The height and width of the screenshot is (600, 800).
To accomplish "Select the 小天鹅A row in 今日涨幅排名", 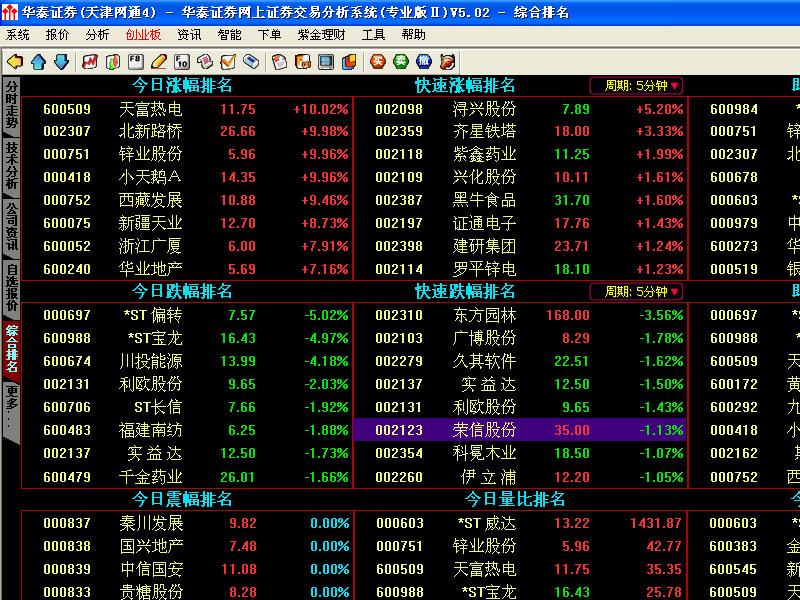I will pyautogui.click(x=188, y=177).
